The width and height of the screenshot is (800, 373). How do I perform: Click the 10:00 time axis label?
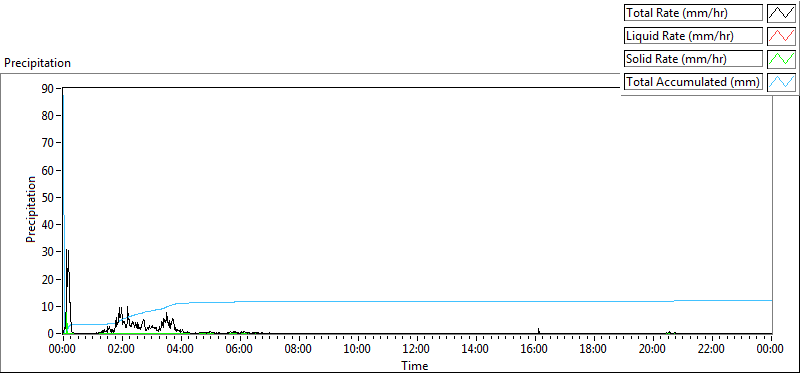(358, 349)
